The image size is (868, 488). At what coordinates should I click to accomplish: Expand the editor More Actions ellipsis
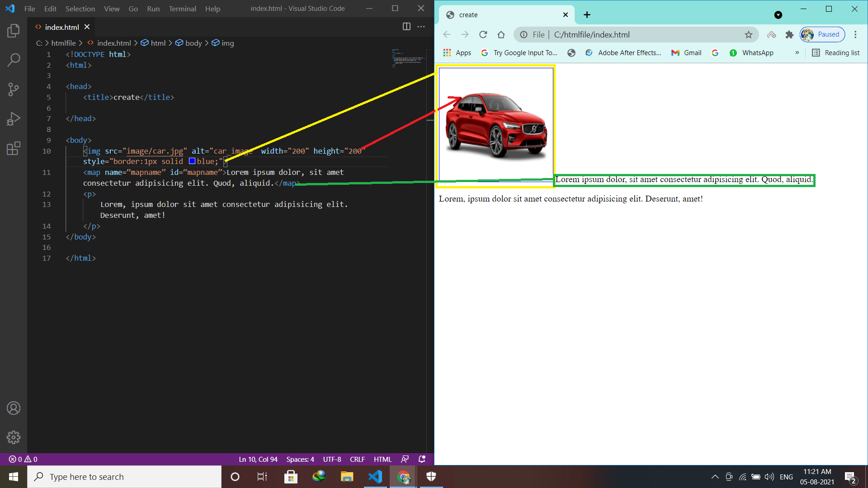[x=421, y=27]
